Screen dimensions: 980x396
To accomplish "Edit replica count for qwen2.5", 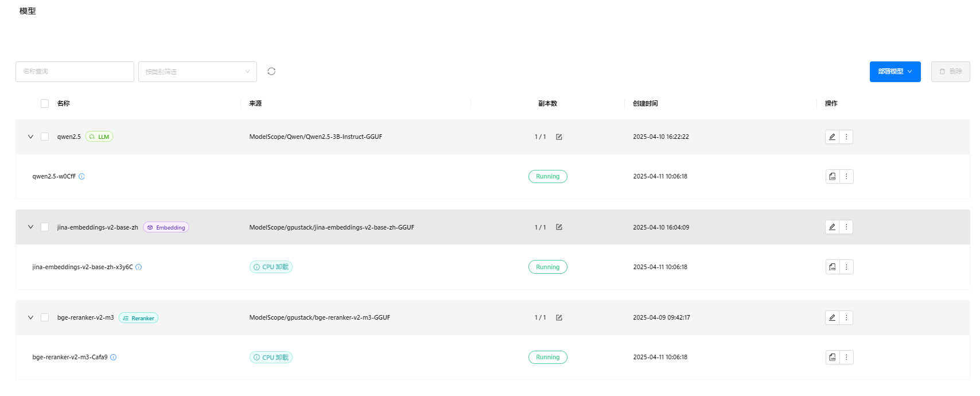I will [559, 137].
